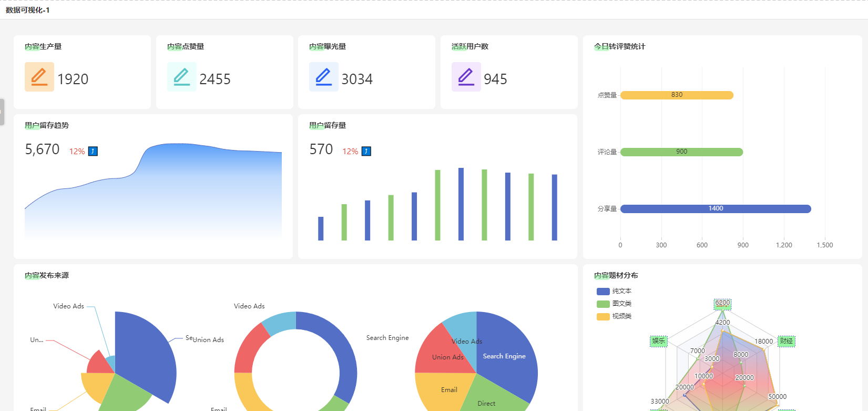Screen dimensions: 868x411
Task: Toggle the 图文类 legend series in radar chart
Action: click(614, 304)
